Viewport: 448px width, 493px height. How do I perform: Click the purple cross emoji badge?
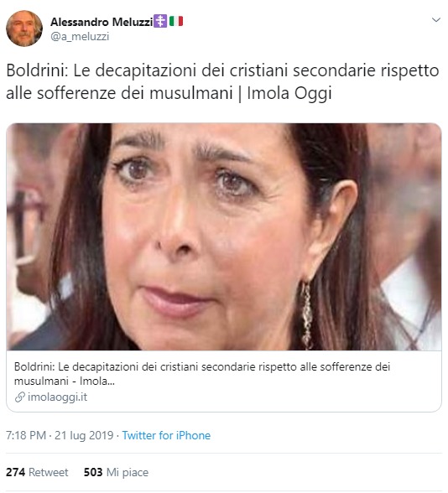click(160, 21)
